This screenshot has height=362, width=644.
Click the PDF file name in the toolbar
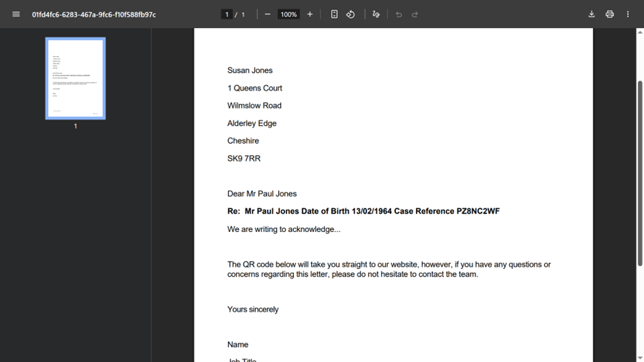tap(94, 14)
